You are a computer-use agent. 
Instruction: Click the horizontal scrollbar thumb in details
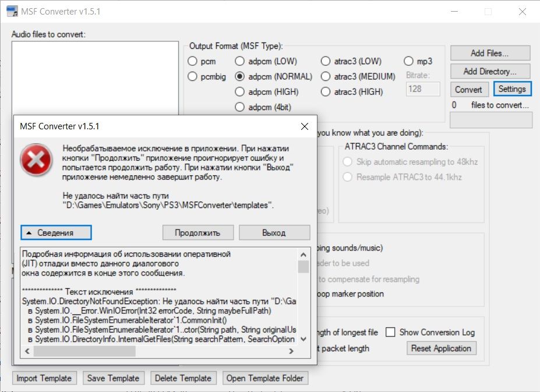pyautogui.click(x=84, y=351)
